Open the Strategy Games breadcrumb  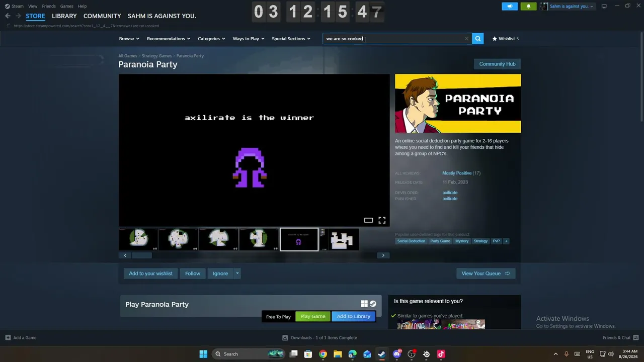(156, 56)
